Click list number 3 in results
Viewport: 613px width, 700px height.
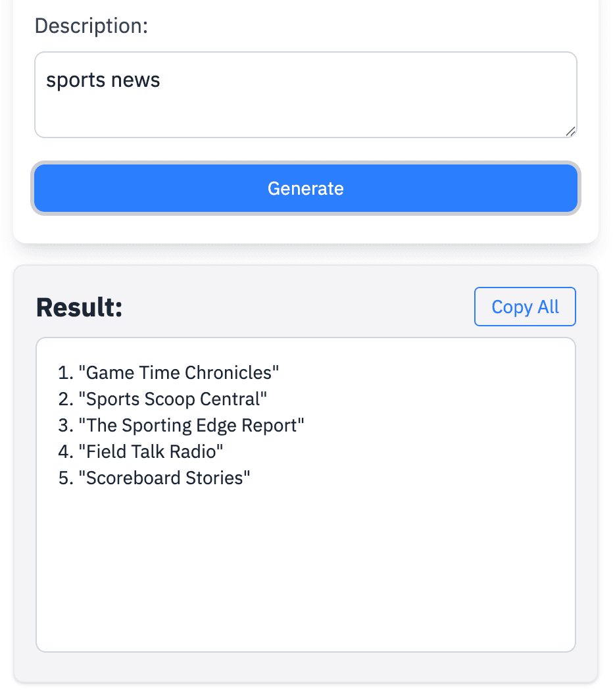point(66,426)
